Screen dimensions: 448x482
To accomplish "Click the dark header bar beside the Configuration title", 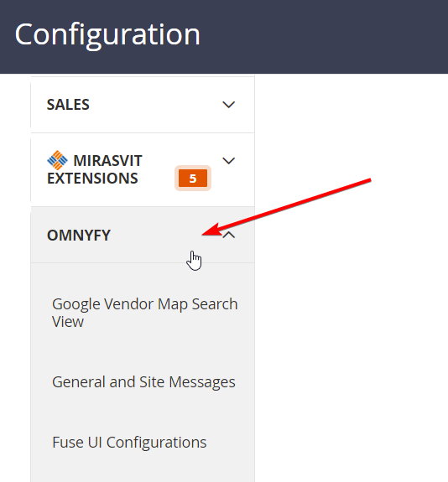I will (323, 36).
